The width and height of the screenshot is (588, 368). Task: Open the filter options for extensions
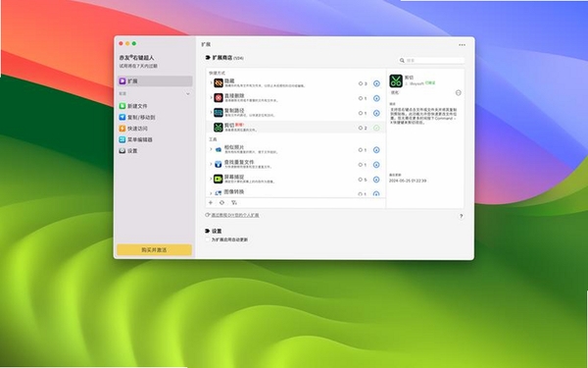tap(234, 203)
